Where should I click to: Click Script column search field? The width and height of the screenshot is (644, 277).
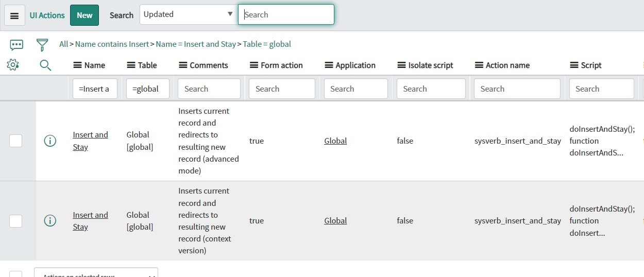tap(601, 89)
